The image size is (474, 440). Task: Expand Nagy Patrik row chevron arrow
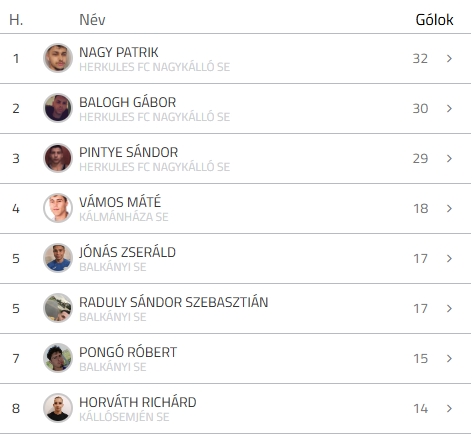pyautogui.click(x=449, y=58)
